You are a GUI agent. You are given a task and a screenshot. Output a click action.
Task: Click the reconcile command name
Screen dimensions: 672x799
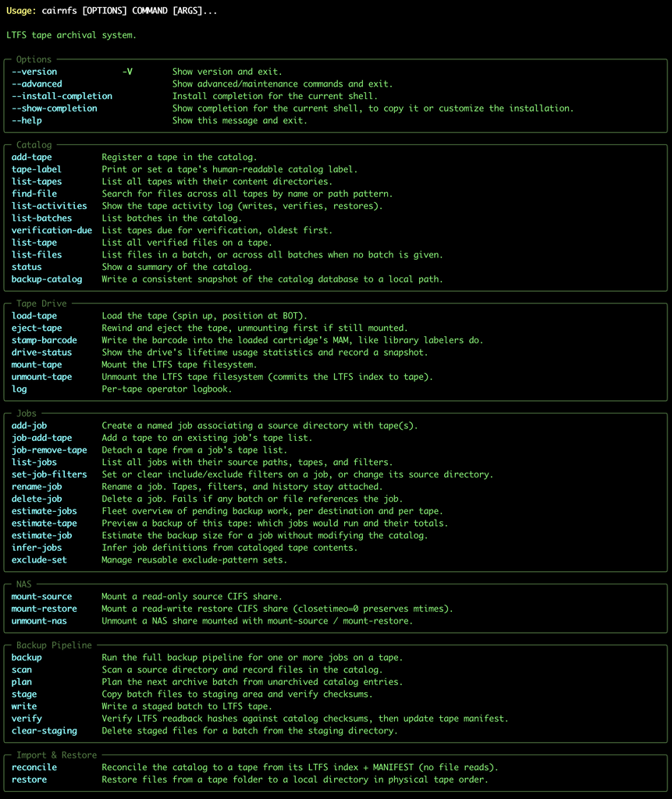pyautogui.click(x=34, y=768)
